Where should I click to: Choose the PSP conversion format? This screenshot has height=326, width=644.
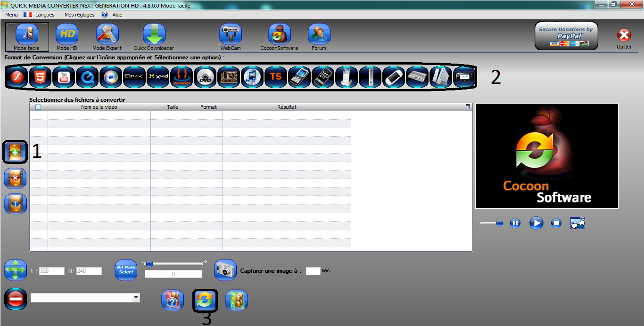click(394, 76)
